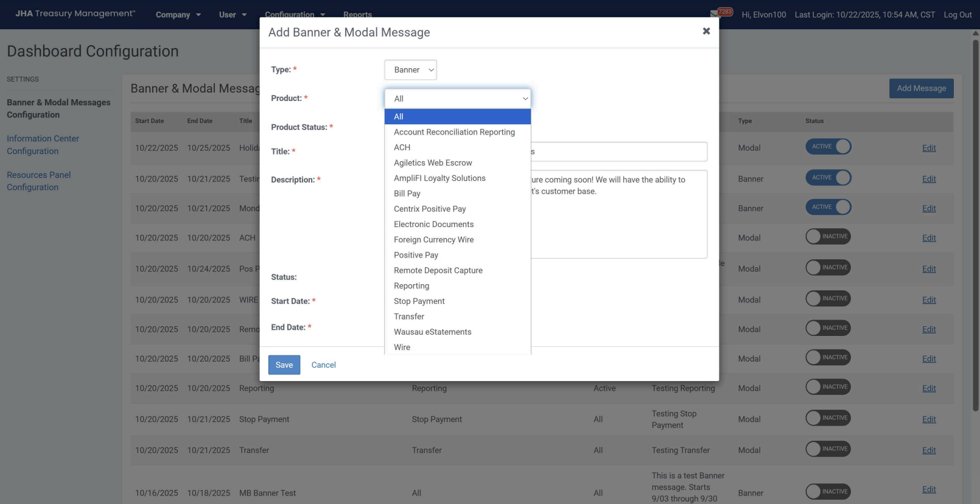Click Edit link for Reporting row
The height and width of the screenshot is (504, 980).
point(929,388)
